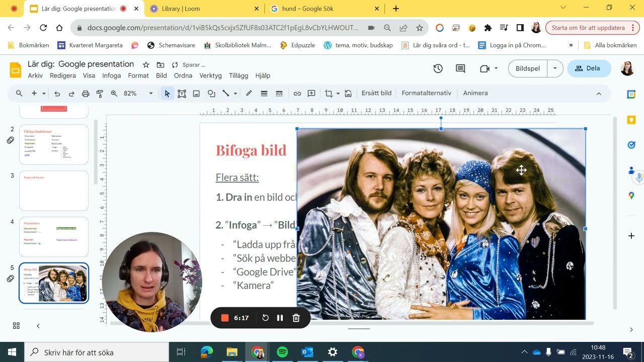Open the Ordna menu
The width and height of the screenshot is (644, 362).
(x=183, y=75)
